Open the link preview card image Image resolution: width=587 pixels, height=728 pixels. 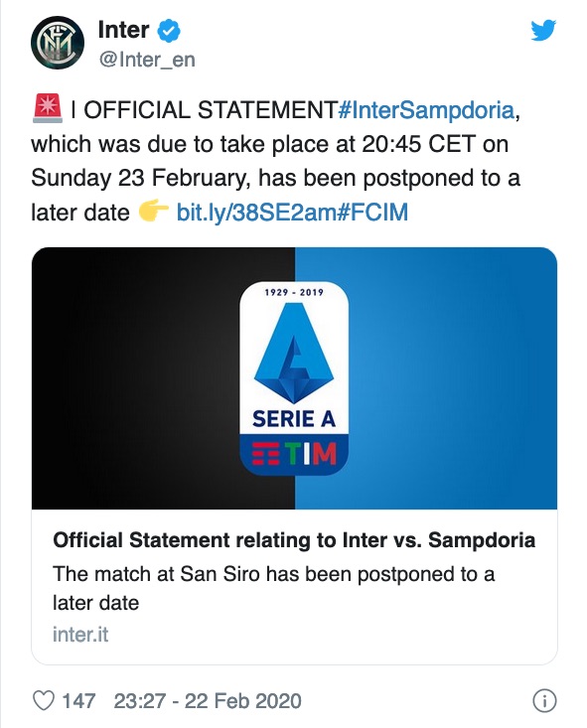click(294, 378)
